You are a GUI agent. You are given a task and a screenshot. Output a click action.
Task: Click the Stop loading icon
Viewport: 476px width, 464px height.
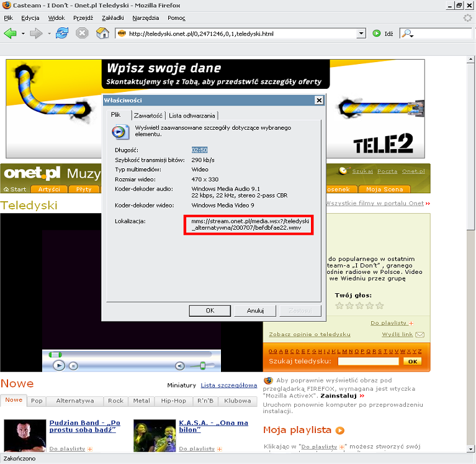coord(82,33)
